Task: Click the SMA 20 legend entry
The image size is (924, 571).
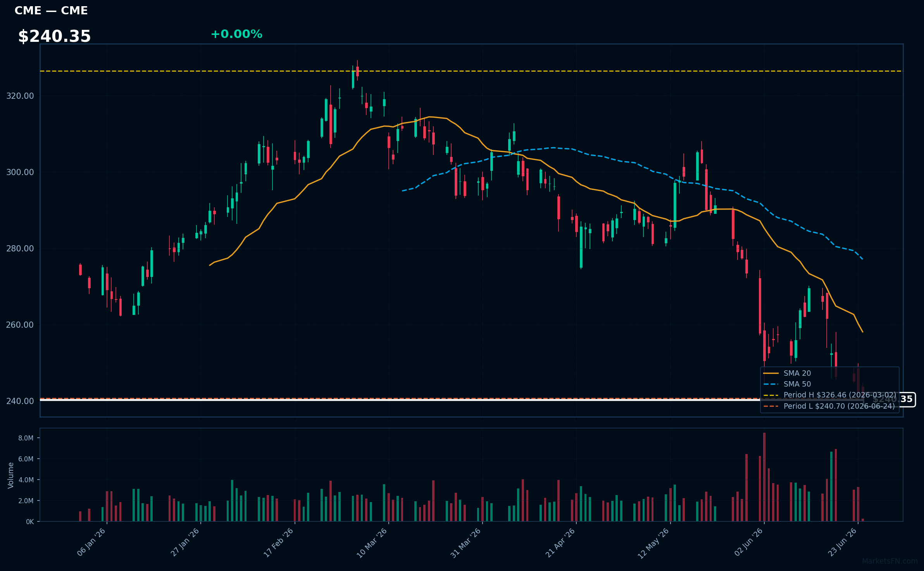Action: point(787,373)
